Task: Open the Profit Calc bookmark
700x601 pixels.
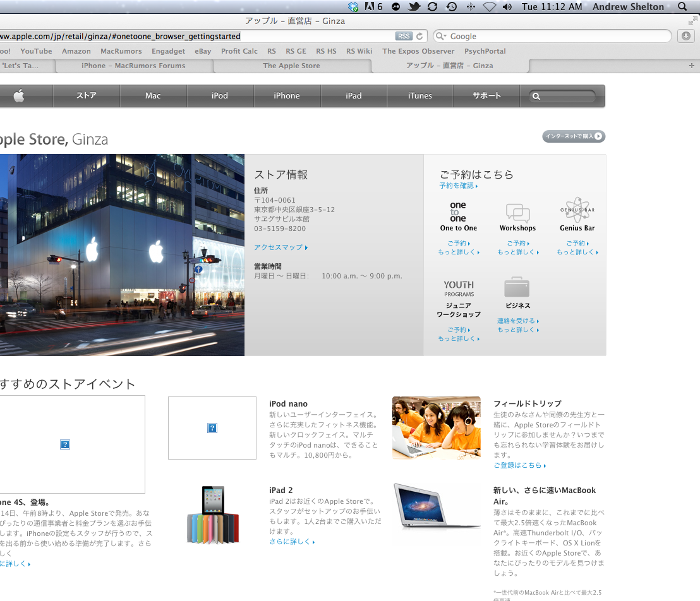Action: (239, 51)
